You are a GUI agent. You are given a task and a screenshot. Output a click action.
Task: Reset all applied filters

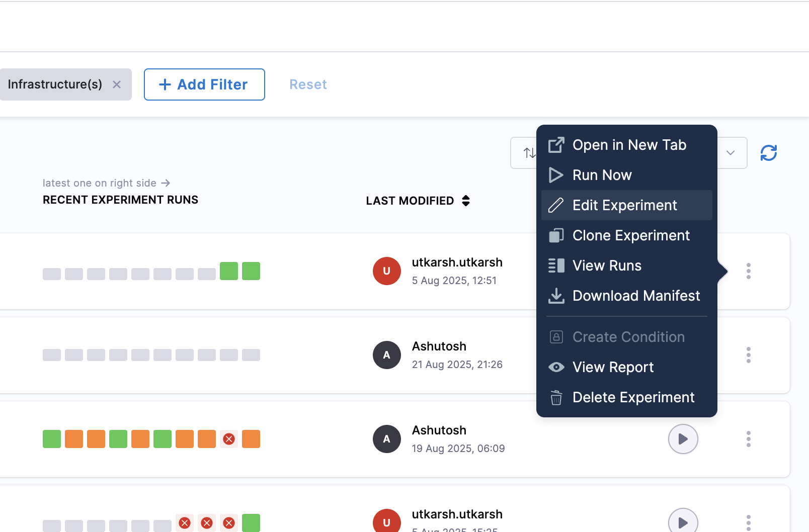click(x=308, y=84)
